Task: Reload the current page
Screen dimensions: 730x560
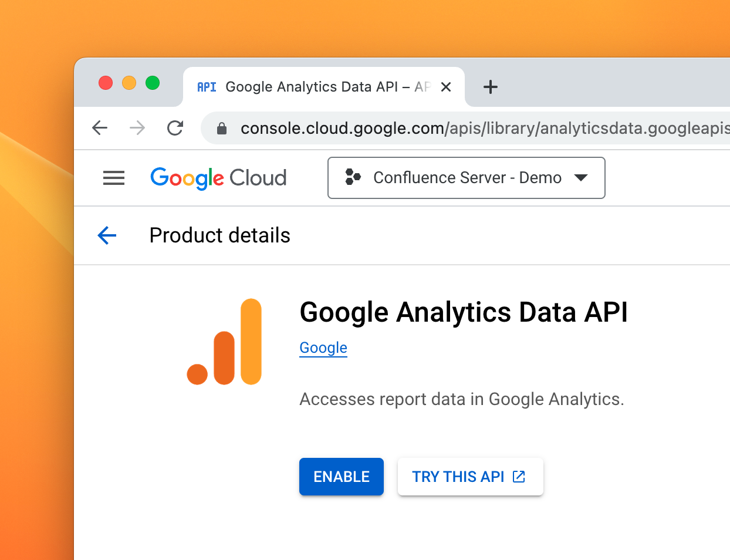Action: click(175, 128)
